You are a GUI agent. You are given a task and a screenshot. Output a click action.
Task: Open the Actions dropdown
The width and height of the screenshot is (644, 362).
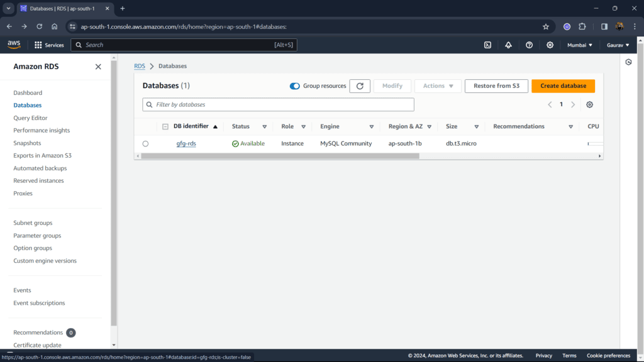point(438,85)
